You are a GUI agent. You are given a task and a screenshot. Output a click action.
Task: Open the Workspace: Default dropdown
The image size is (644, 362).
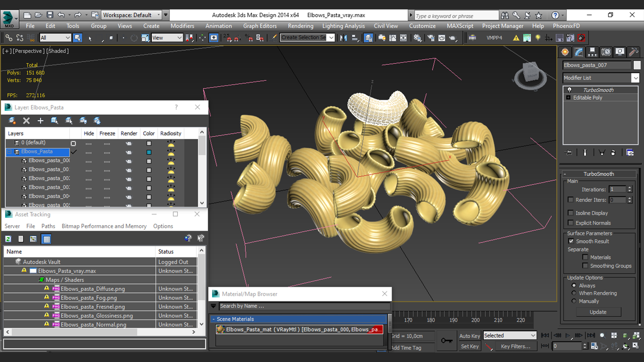click(132, 15)
